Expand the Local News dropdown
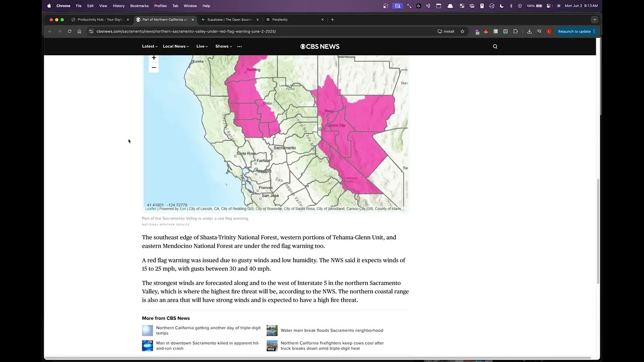The height and width of the screenshot is (362, 644). 176,46
